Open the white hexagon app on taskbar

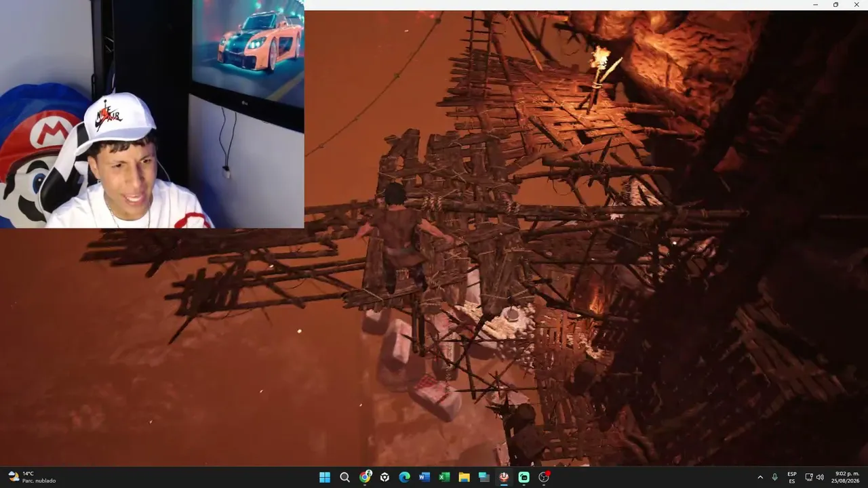(384, 477)
